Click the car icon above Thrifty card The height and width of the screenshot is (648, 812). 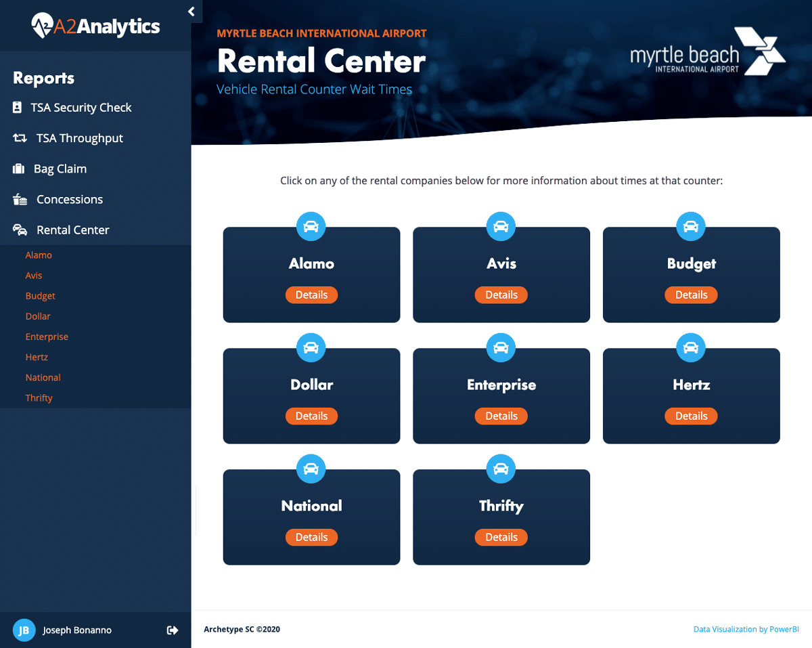click(501, 469)
